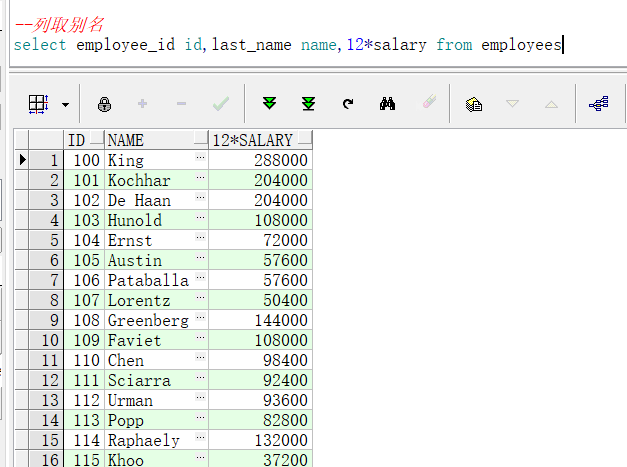The width and height of the screenshot is (627, 467).
Task: Select the salary cell 93600
Action: point(260,400)
